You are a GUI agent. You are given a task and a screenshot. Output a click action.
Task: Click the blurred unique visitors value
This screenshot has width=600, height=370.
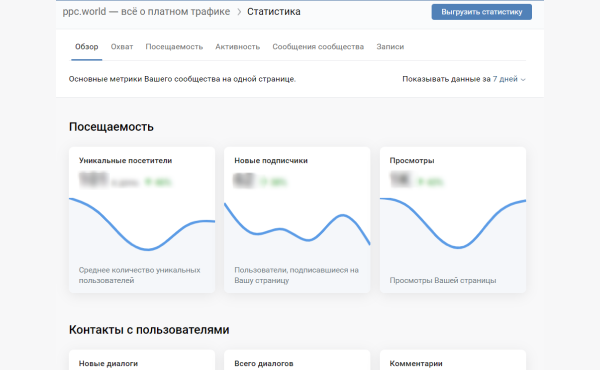point(94,180)
